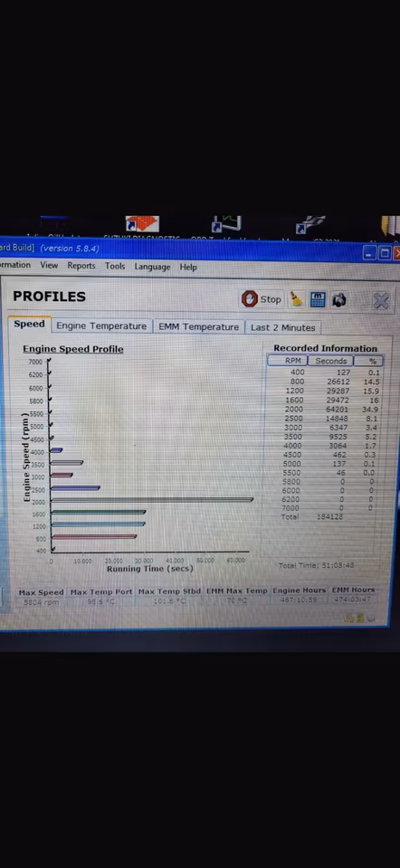Click the broom clear-data icon
The image size is (400, 868).
click(x=297, y=299)
